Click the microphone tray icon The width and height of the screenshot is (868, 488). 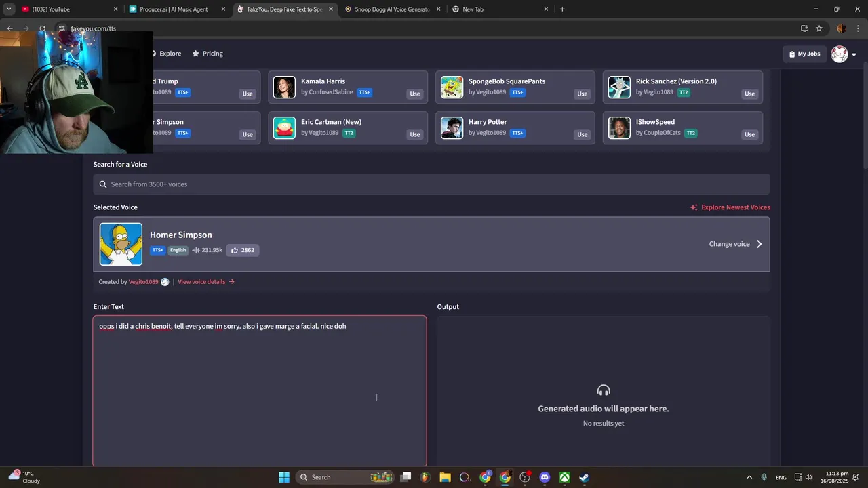(x=764, y=477)
